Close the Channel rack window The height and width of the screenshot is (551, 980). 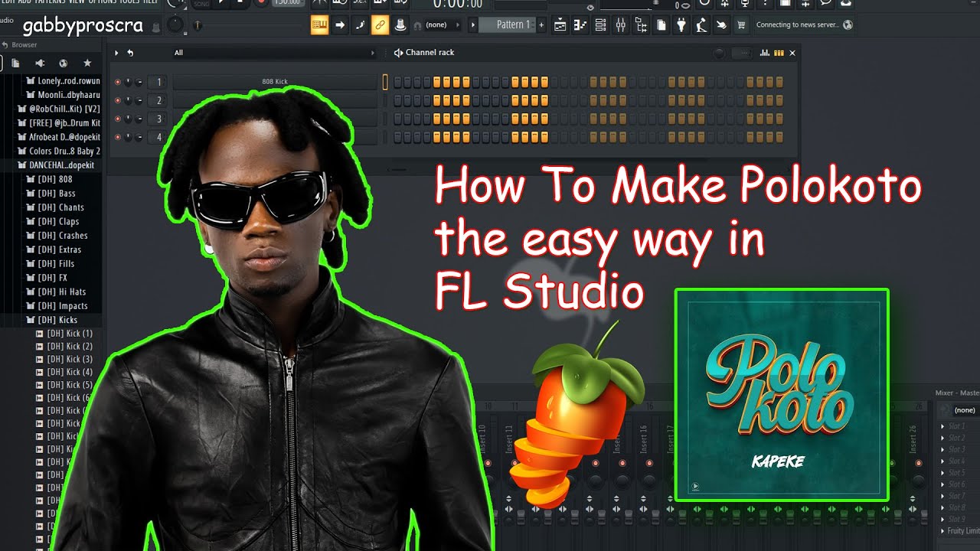click(792, 53)
